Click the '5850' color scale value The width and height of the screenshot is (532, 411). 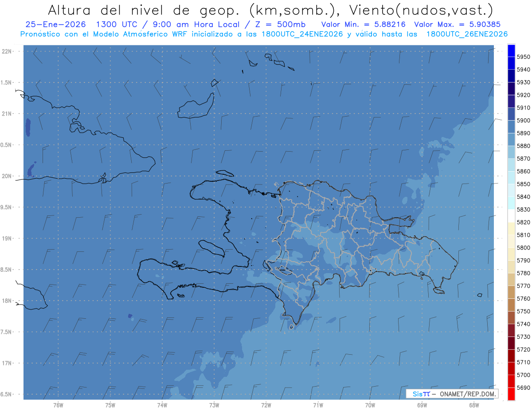tap(524, 184)
